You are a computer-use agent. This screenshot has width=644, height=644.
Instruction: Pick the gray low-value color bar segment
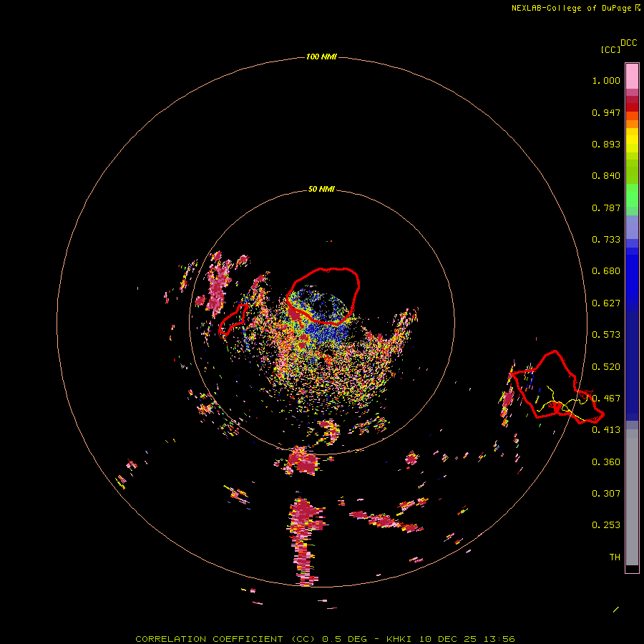tap(632, 497)
